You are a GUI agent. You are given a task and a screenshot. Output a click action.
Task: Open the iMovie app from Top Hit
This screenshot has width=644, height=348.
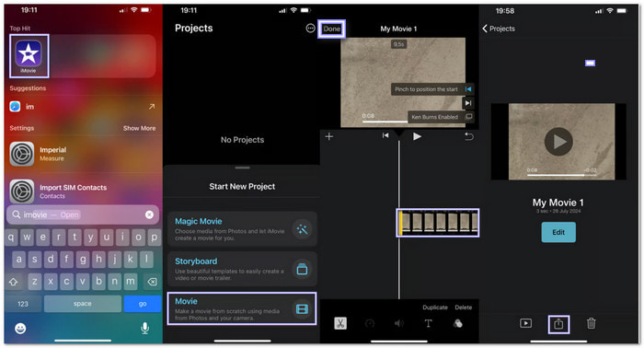tap(29, 56)
